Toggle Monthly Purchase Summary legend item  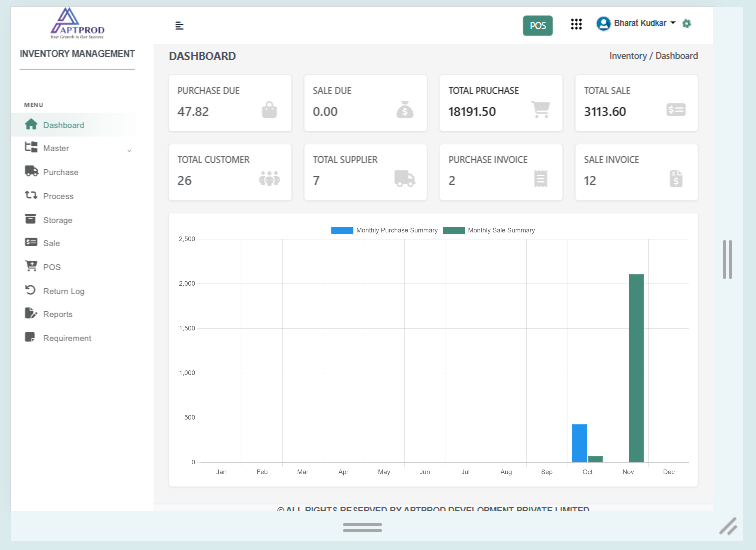click(385, 230)
